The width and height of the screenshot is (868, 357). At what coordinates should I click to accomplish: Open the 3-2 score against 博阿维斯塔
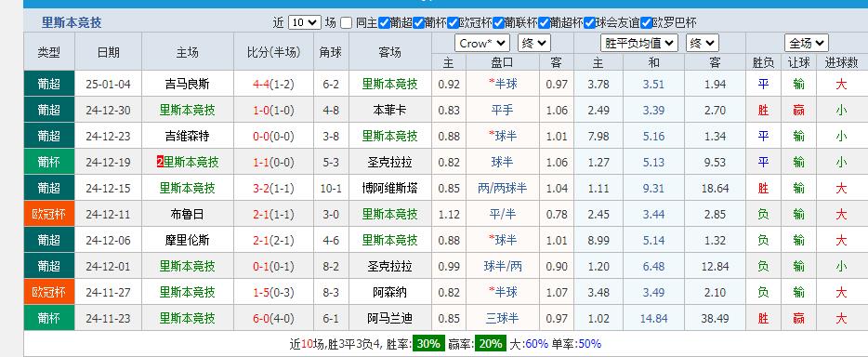[x=261, y=188]
